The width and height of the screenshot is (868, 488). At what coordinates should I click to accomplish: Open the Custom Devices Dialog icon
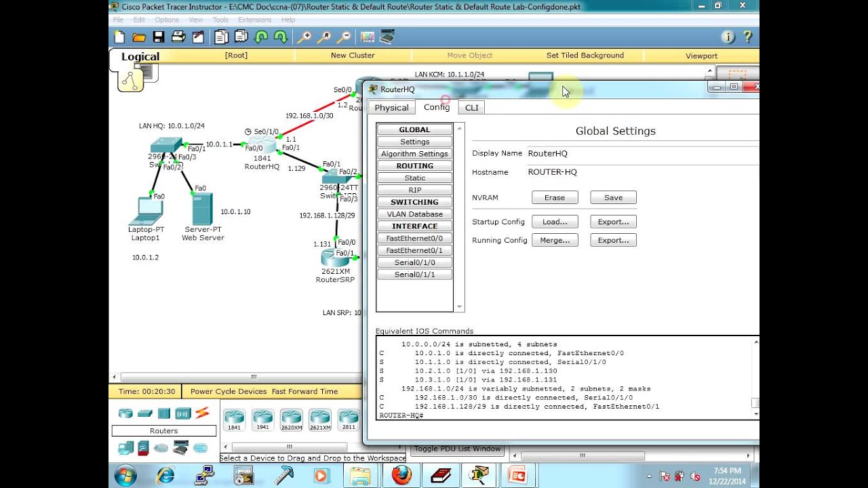(387, 37)
